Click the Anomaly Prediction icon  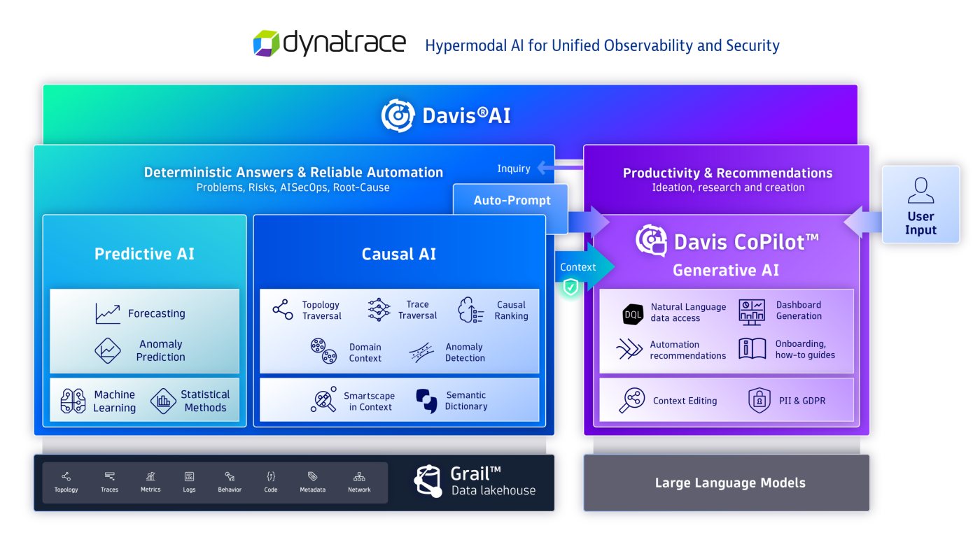click(x=108, y=350)
